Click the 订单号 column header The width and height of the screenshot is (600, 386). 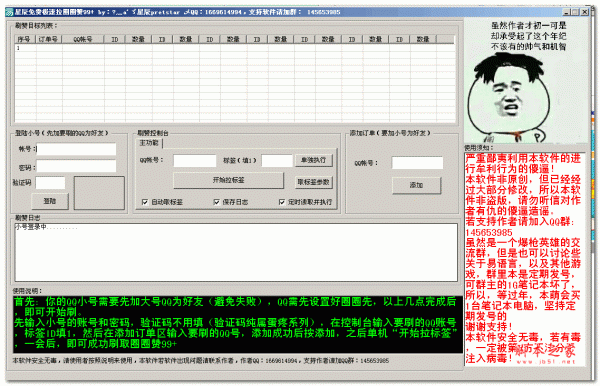point(49,39)
